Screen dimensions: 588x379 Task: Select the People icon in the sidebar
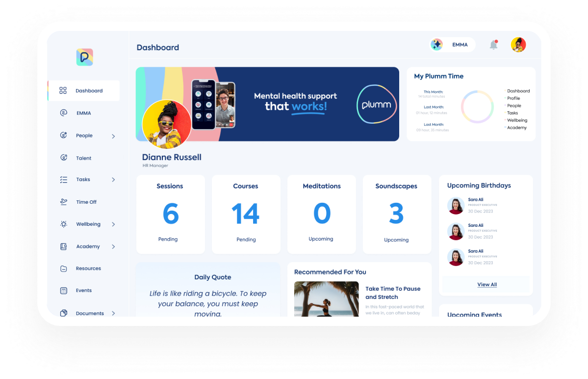(x=63, y=135)
